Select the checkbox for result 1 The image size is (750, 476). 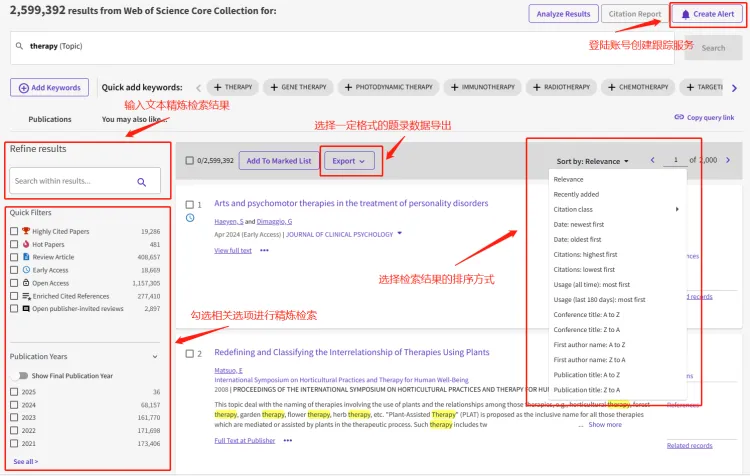click(x=190, y=205)
